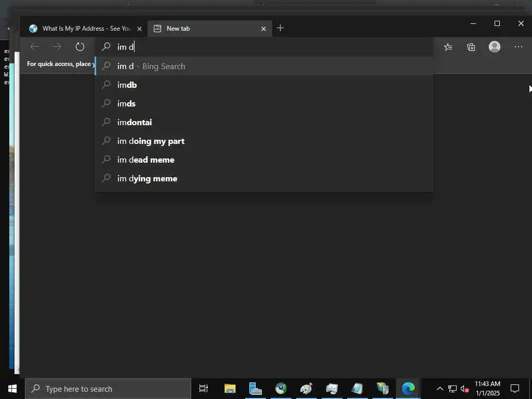The image size is (532, 399).
Task: Select 'im dying meme' suggestion
Action: pyautogui.click(x=263, y=179)
